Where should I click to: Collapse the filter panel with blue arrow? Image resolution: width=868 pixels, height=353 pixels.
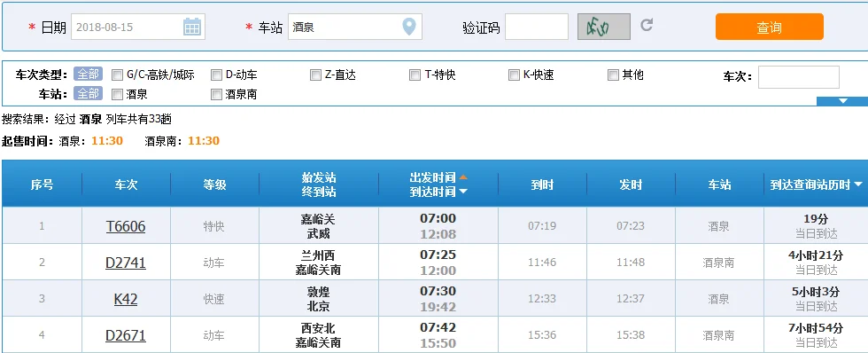[842, 101]
